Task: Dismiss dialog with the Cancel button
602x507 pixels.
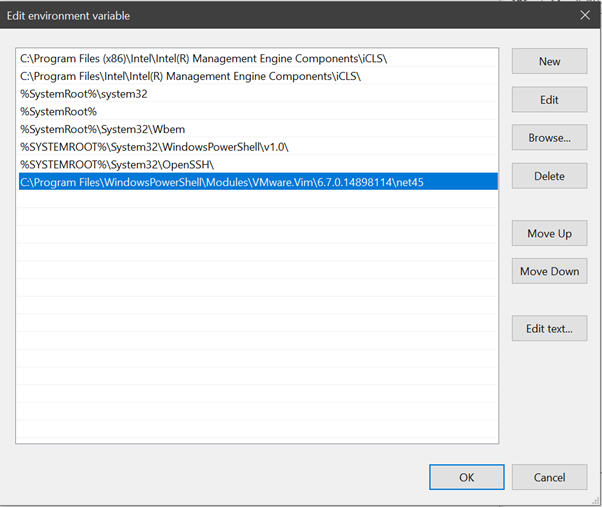Action: [549, 477]
